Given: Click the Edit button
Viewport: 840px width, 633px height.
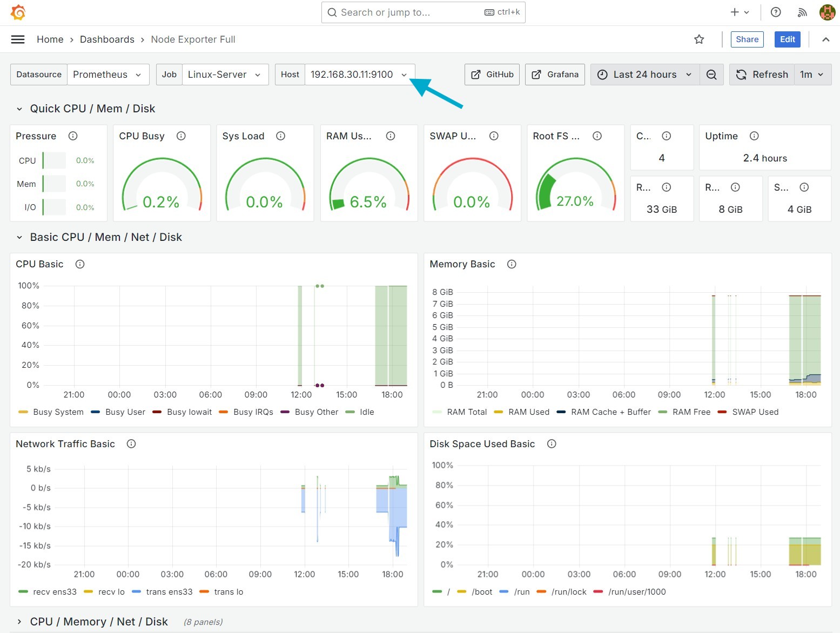Looking at the screenshot, I should point(787,39).
